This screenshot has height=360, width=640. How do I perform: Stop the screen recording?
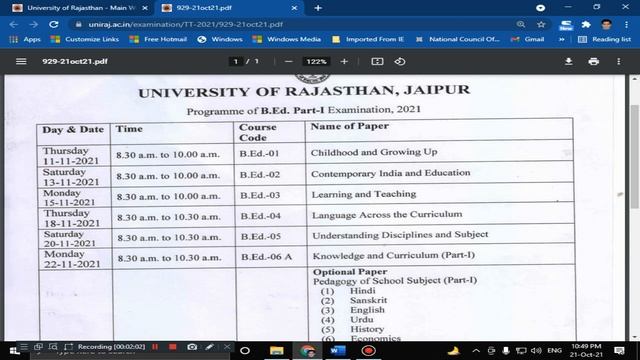tap(173, 347)
